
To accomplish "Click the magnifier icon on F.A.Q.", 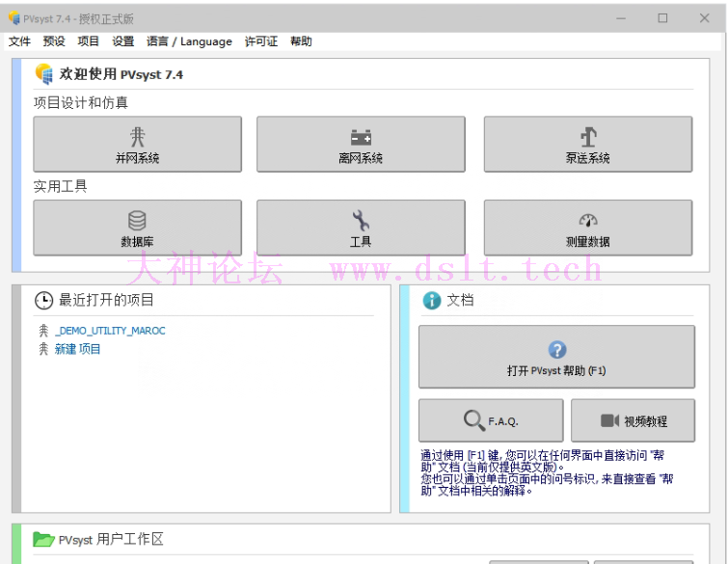I will point(474,420).
